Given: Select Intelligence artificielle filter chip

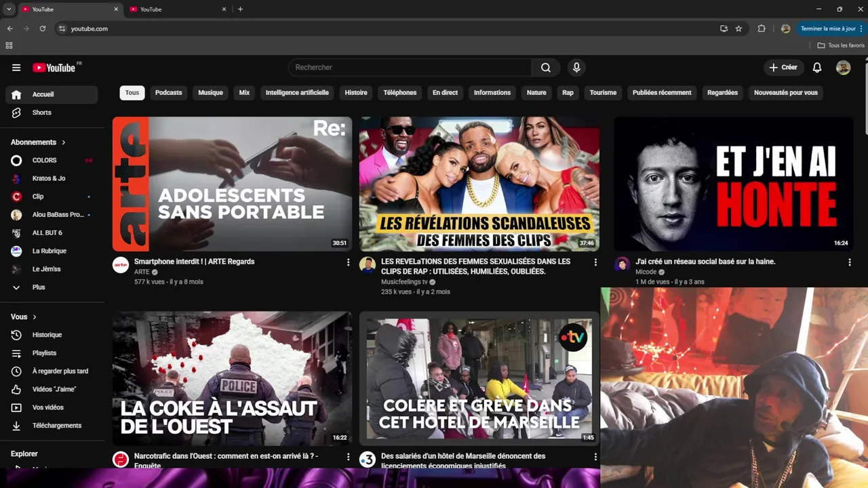Looking at the screenshot, I should click(x=297, y=93).
